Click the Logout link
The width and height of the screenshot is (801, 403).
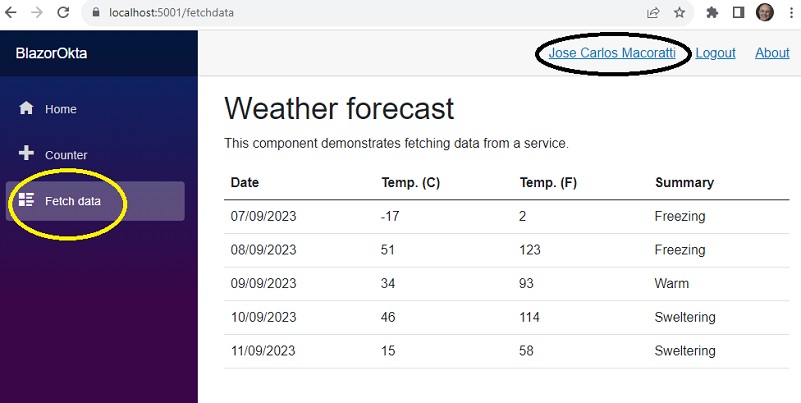click(715, 53)
